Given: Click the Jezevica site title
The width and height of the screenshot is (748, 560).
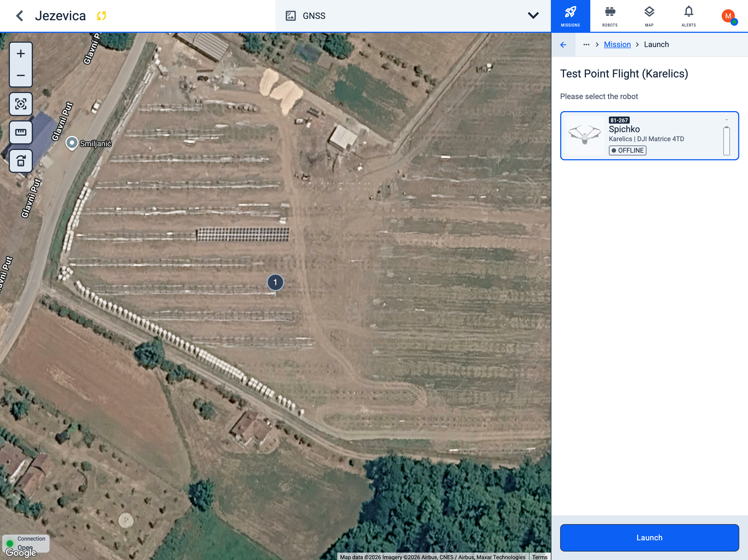Looking at the screenshot, I should [61, 16].
